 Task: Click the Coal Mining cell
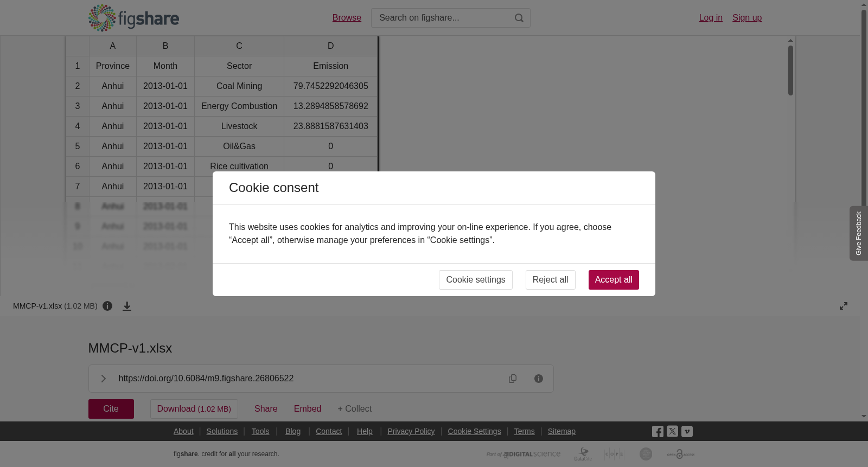point(239,86)
